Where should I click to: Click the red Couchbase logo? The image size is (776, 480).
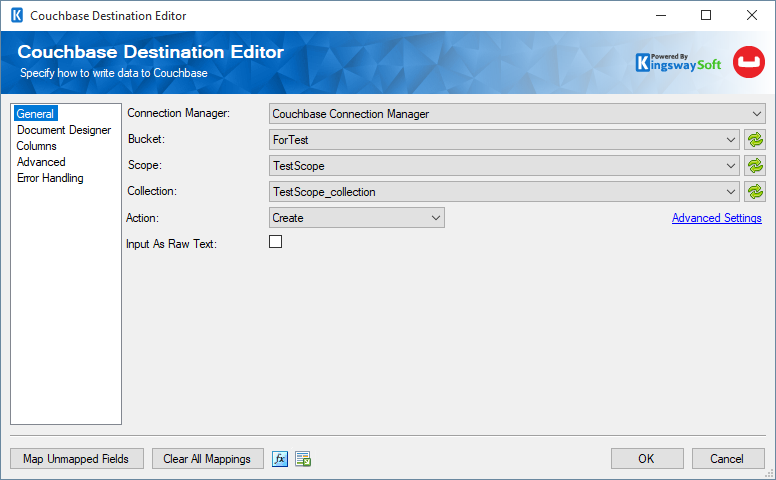tap(749, 62)
